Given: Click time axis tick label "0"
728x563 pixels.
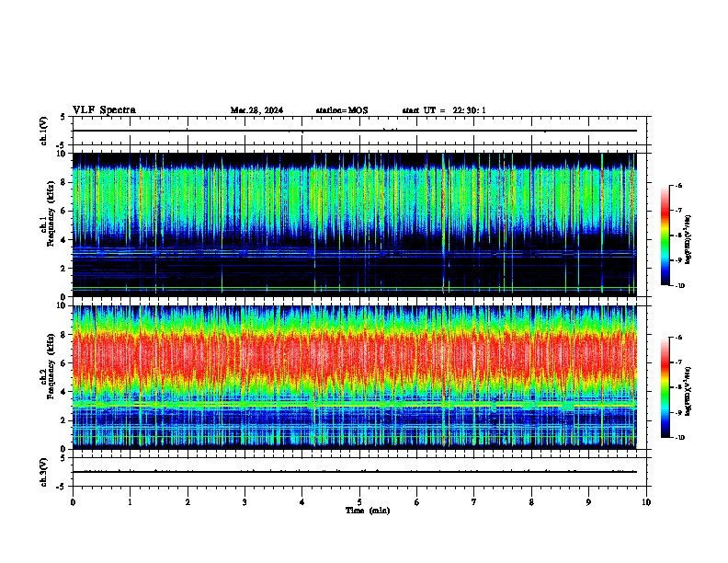Looking at the screenshot, I should pyautogui.click(x=73, y=502).
